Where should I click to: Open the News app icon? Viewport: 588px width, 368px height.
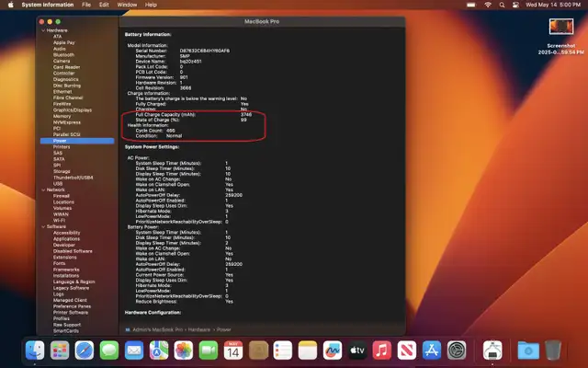tap(407, 351)
